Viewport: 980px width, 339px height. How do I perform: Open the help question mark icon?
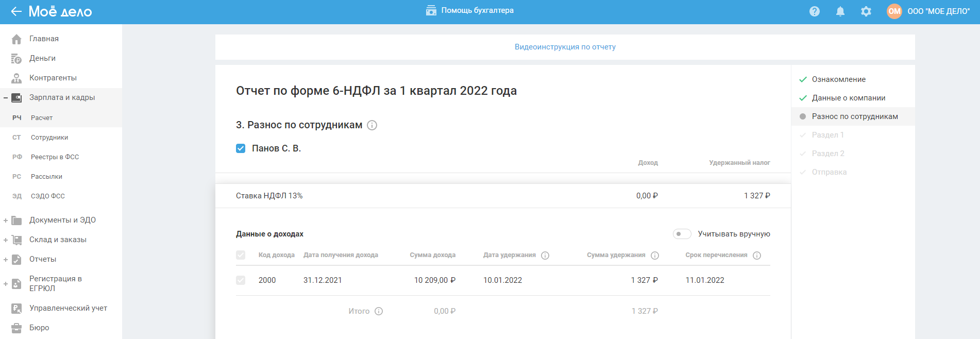coord(815,11)
